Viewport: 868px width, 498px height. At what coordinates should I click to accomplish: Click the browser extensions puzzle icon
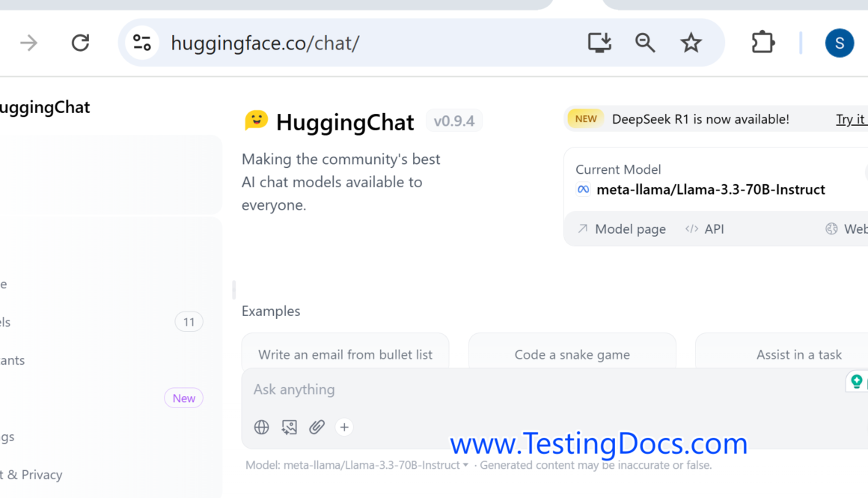(x=762, y=43)
